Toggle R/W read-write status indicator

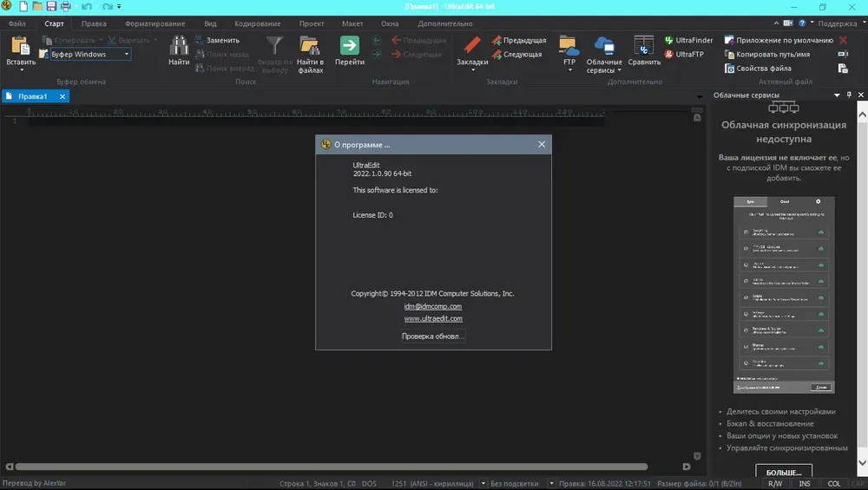[775, 483]
